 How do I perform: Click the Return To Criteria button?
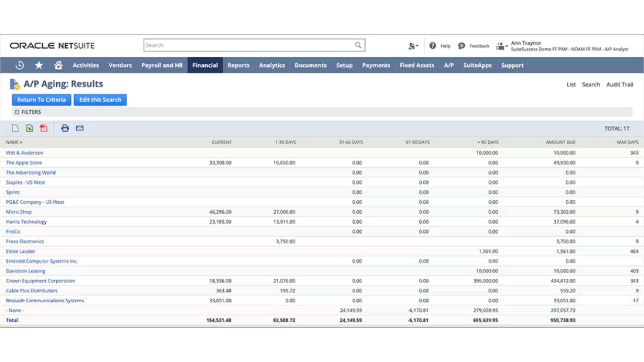[42, 100]
